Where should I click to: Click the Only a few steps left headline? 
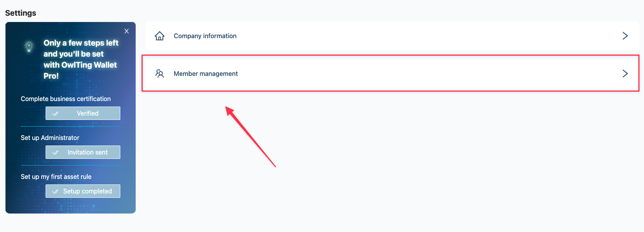click(81, 59)
